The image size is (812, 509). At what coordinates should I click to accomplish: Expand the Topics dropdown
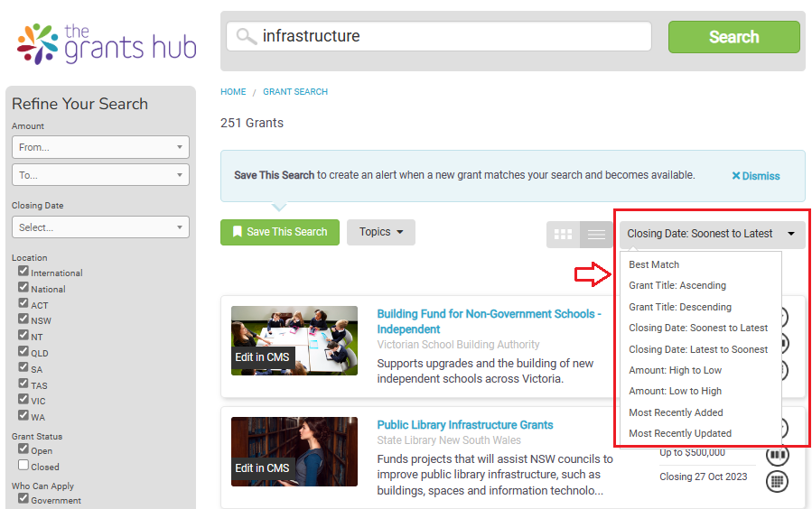point(380,232)
